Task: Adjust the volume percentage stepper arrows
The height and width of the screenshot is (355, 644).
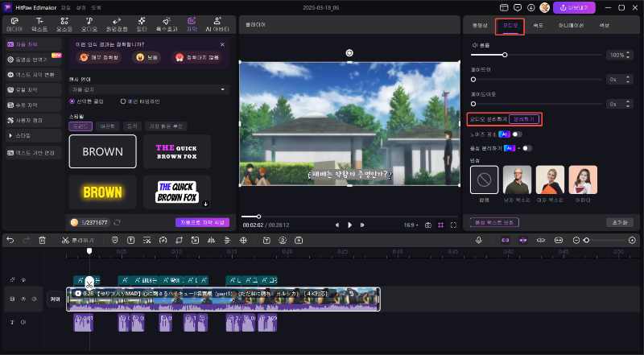Action: [x=626, y=55]
